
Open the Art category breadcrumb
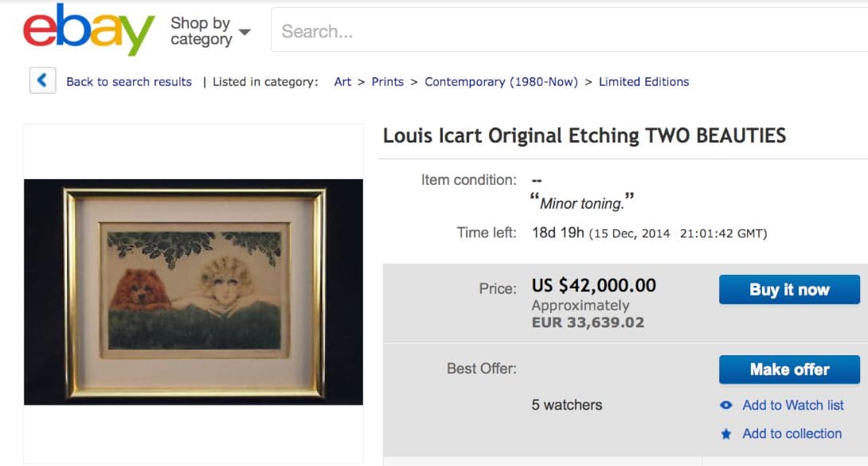tap(342, 81)
